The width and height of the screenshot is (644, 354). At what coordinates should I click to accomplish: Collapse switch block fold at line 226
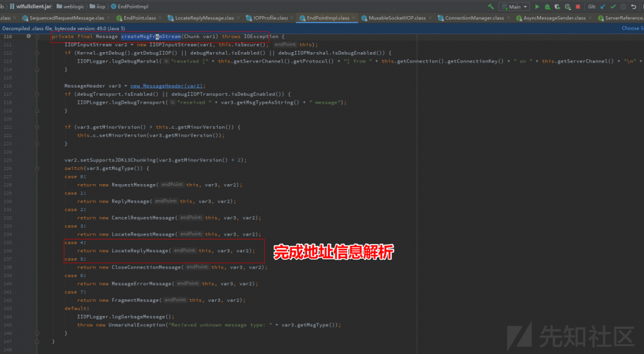37,169
